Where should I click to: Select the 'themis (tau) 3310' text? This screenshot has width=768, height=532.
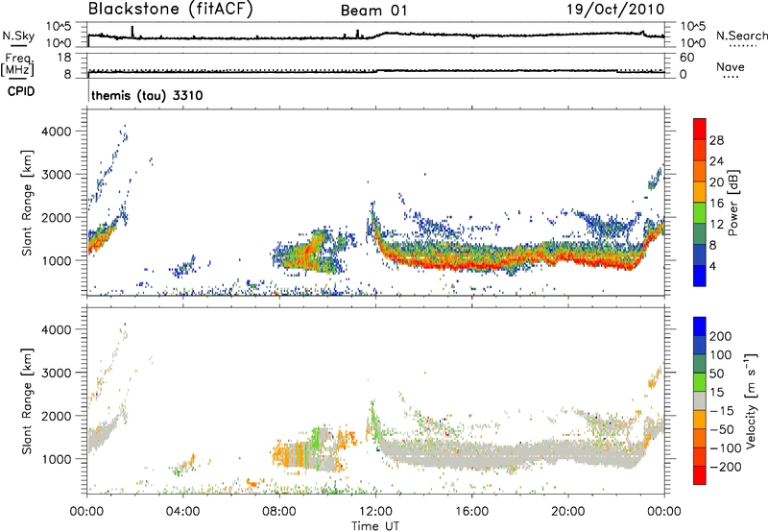[x=147, y=95]
